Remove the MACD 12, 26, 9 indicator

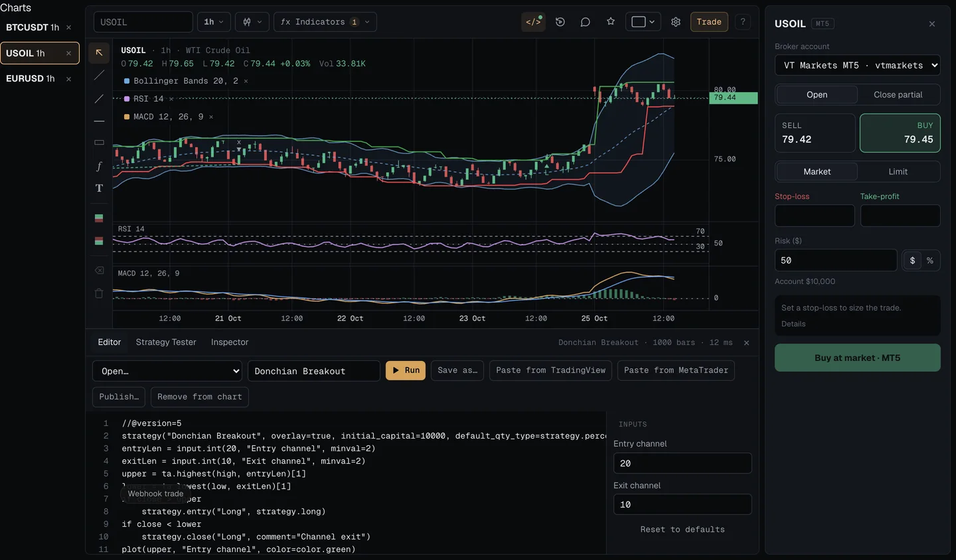pos(211,117)
